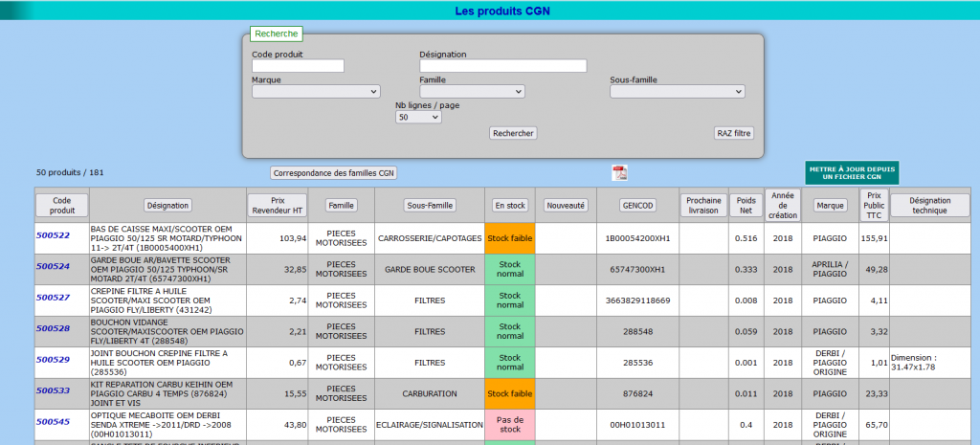980x445 pixels.
Task: Click the CARBURATION sous-famille cell
Action: point(430,393)
